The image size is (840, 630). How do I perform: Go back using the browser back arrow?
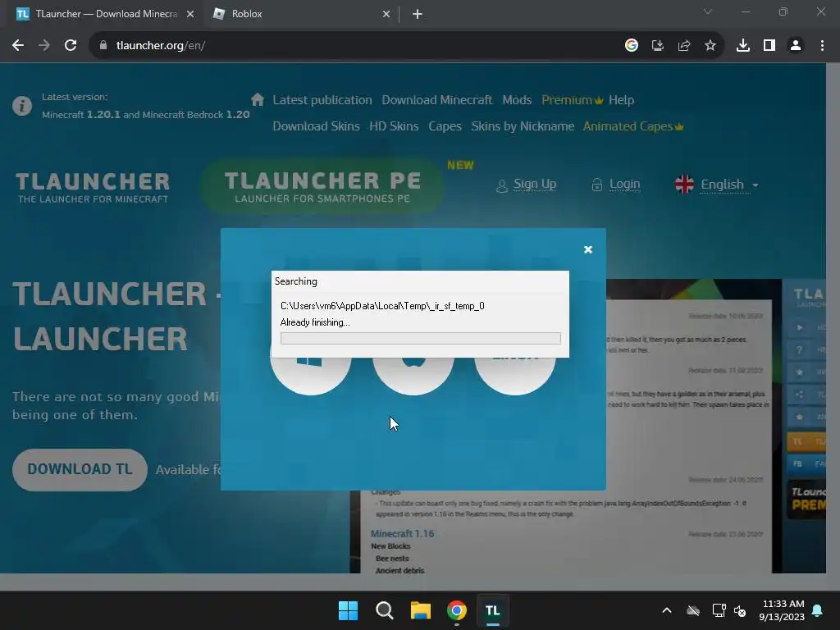18,46
